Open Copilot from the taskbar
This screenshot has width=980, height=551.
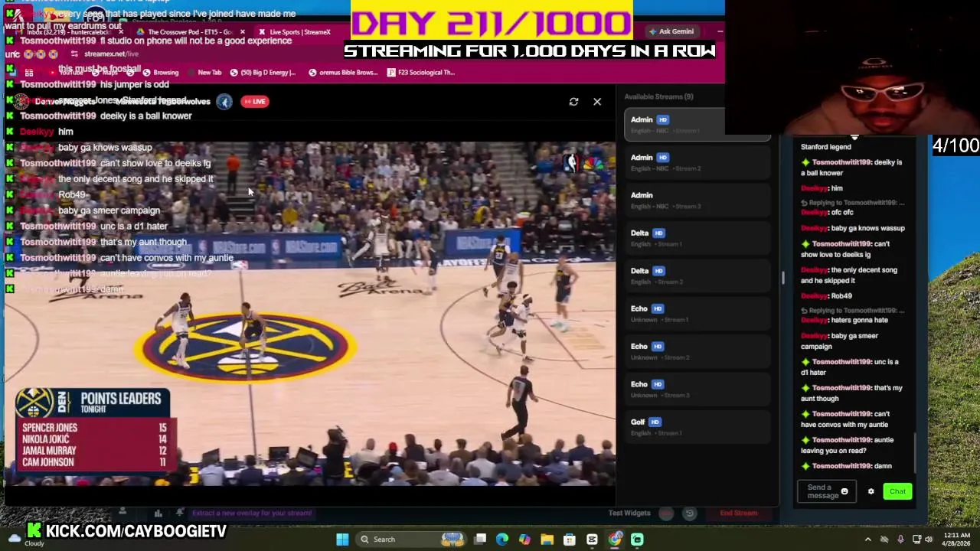[524, 540]
